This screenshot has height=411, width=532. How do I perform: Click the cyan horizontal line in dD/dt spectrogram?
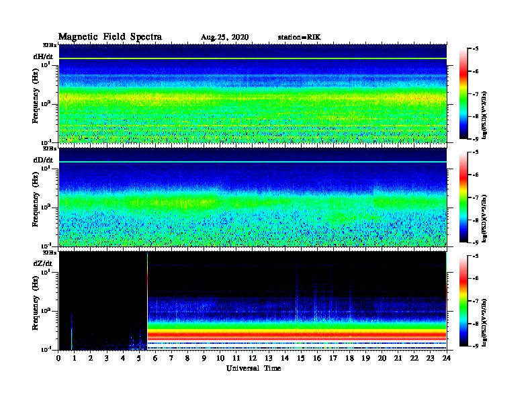253,162
